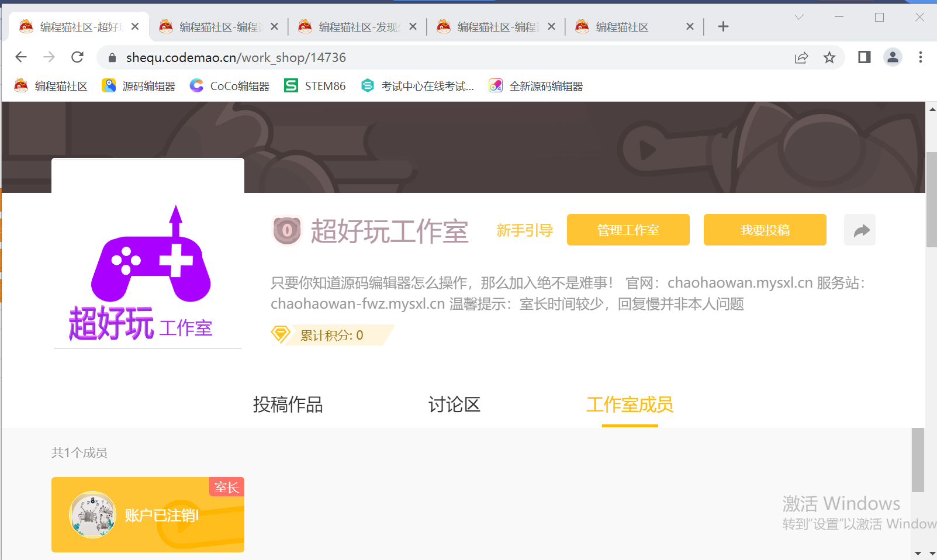Open the 源码编辑器 bookmark
The height and width of the screenshot is (560, 937).
pyautogui.click(x=139, y=86)
